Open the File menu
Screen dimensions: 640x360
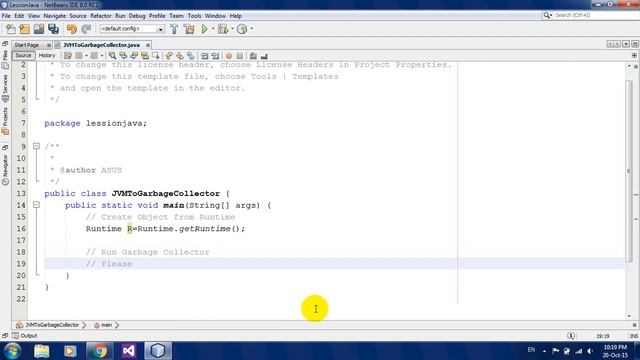tap(6, 16)
